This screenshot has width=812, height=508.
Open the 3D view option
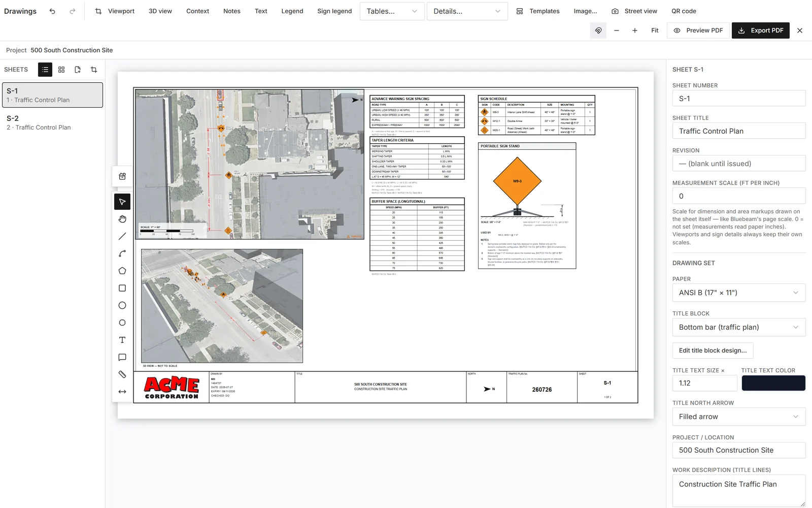tap(160, 11)
